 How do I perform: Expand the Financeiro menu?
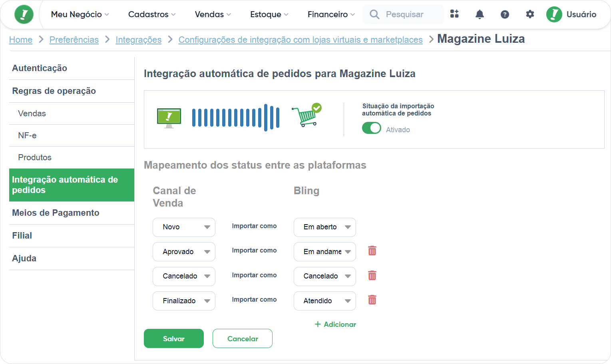click(x=331, y=14)
